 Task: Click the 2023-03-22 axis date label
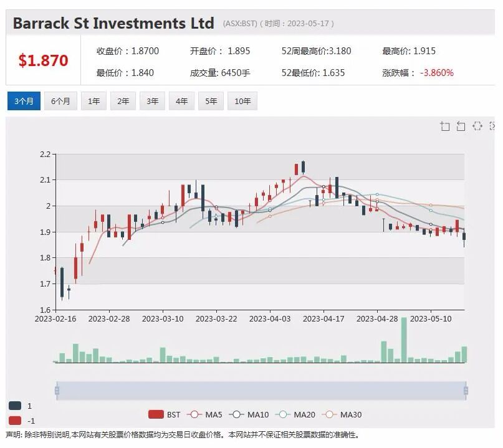[216, 319]
